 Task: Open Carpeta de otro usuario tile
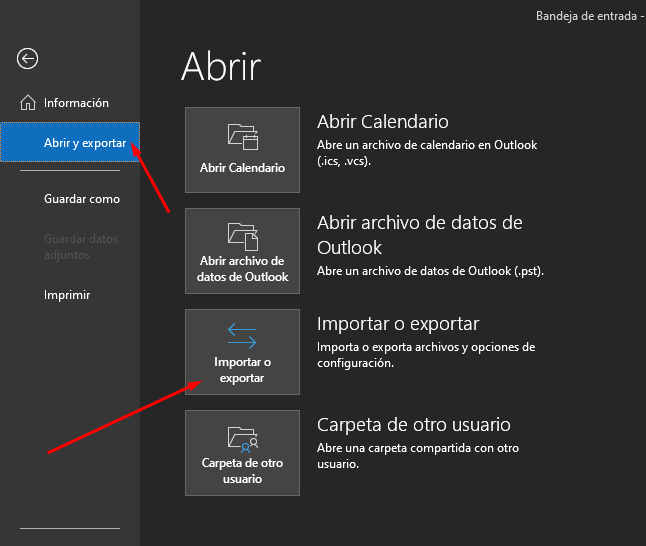pyautogui.click(x=242, y=453)
